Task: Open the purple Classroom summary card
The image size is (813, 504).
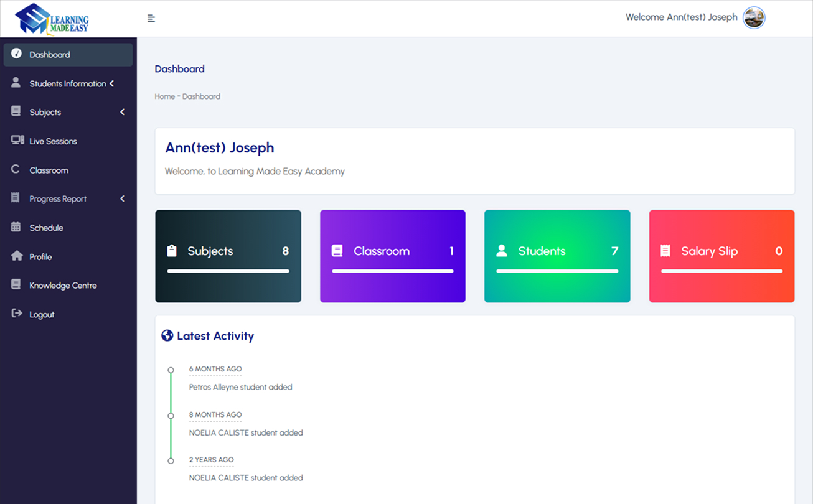Action: pos(392,256)
